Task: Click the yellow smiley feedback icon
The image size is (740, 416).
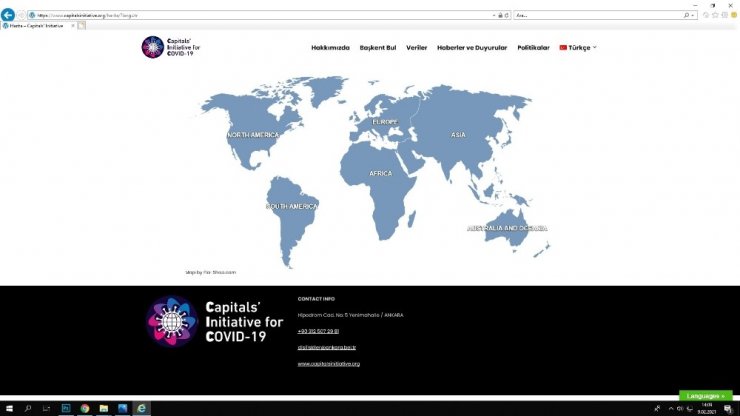Action: point(734,15)
